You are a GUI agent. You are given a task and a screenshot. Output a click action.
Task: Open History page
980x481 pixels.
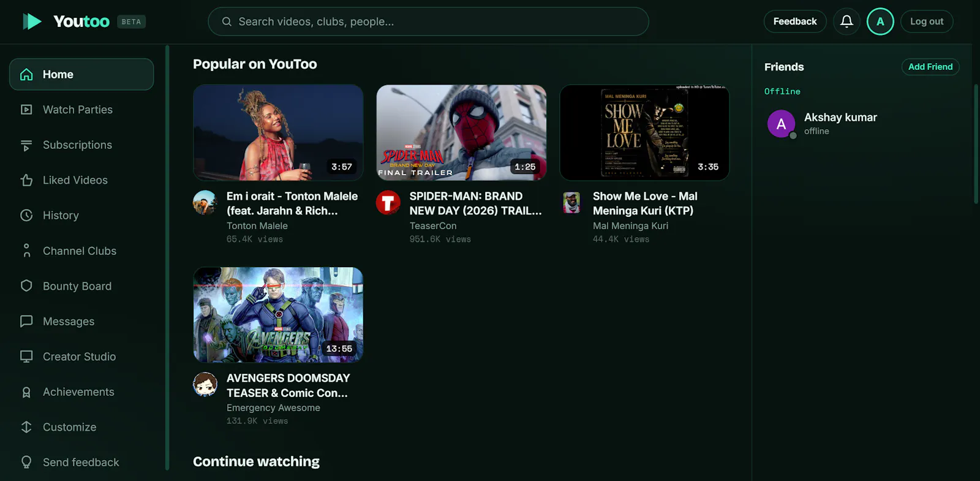(81, 216)
